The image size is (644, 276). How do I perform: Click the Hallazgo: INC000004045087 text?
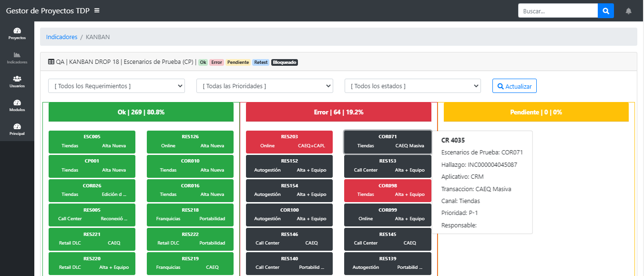click(479, 164)
